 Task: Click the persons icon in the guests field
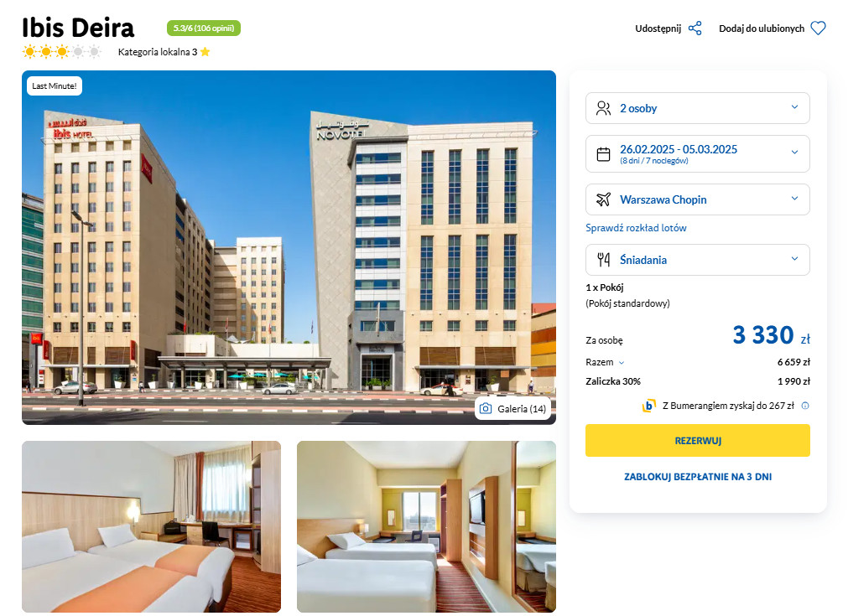coord(603,108)
